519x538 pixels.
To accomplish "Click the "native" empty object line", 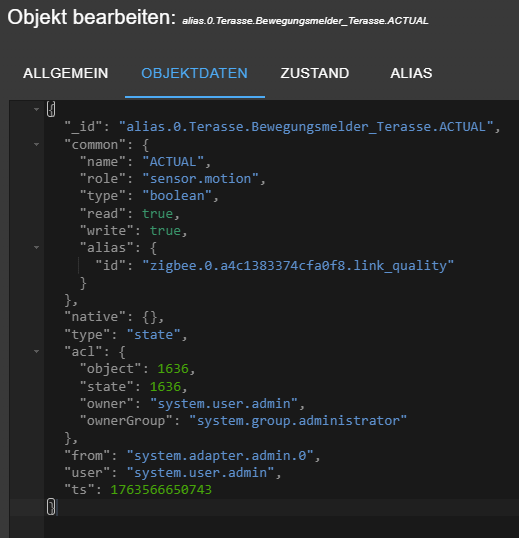I will click(x=114, y=317).
